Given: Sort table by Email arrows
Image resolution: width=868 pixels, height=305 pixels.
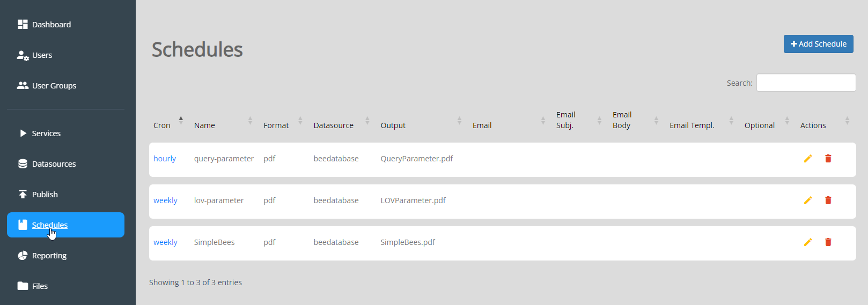Looking at the screenshot, I should point(543,121).
